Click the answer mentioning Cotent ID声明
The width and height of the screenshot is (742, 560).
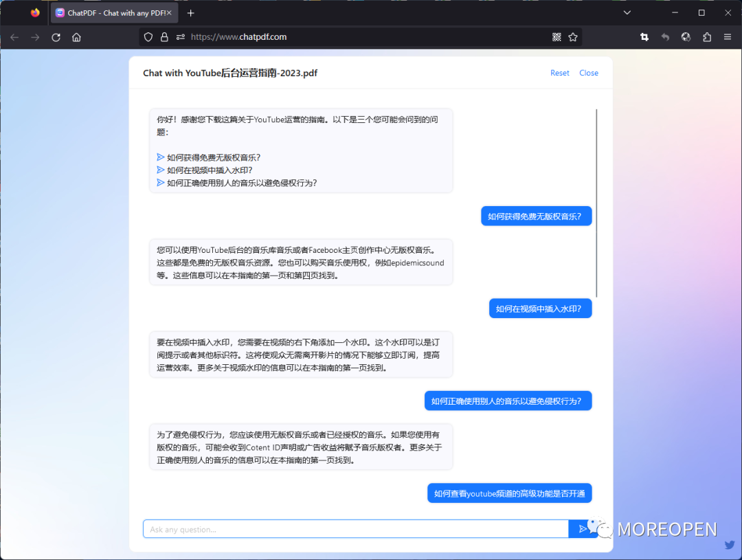[301, 447]
